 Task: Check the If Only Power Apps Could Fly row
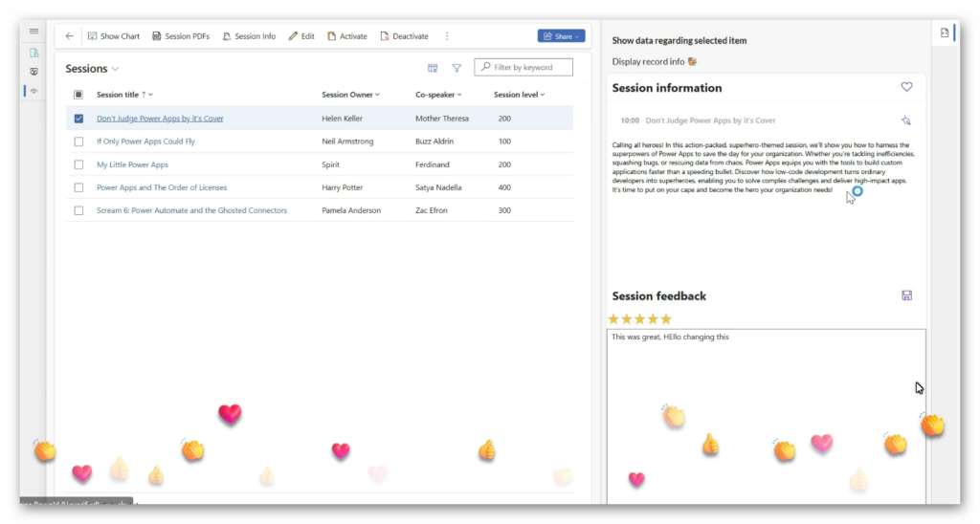click(78, 142)
